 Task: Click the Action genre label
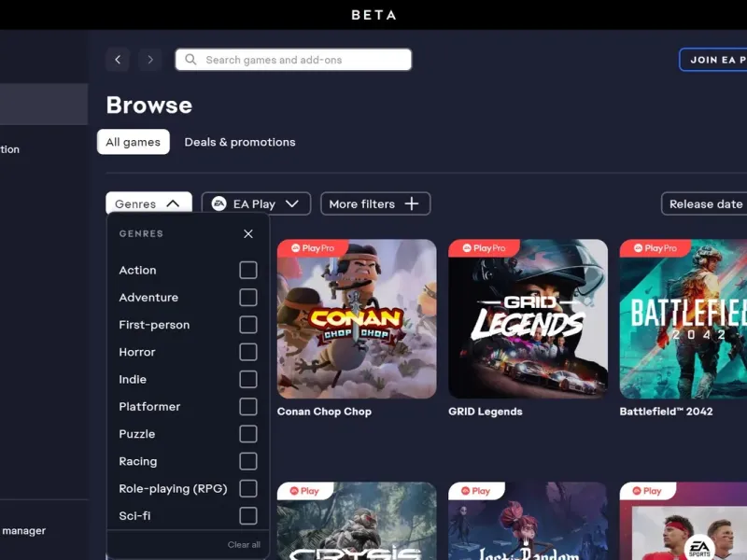(x=137, y=270)
